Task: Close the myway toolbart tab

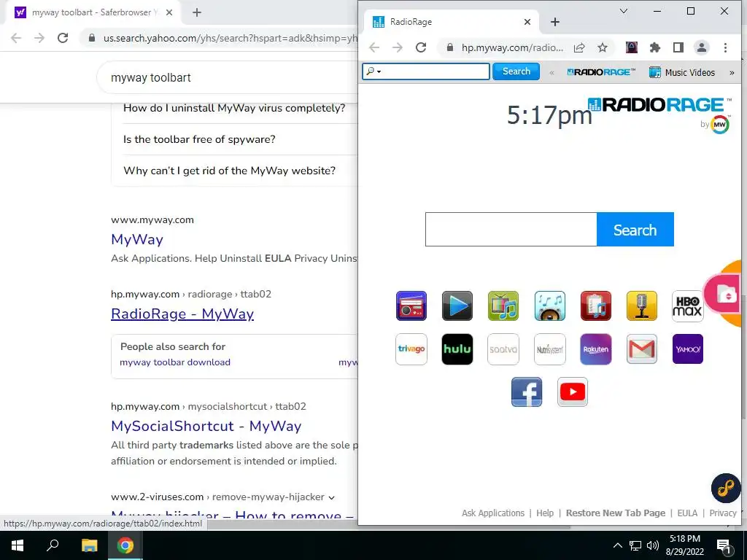Action: tap(169, 13)
